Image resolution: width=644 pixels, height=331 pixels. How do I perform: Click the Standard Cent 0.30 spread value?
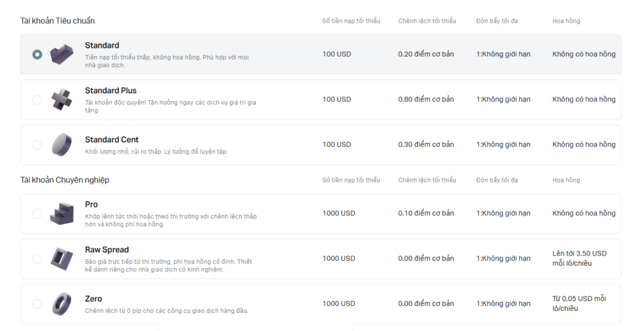coord(426,145)
